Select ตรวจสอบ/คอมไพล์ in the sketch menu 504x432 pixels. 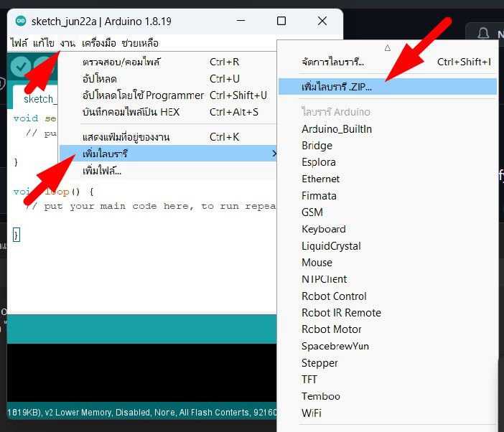click(121, 62)
